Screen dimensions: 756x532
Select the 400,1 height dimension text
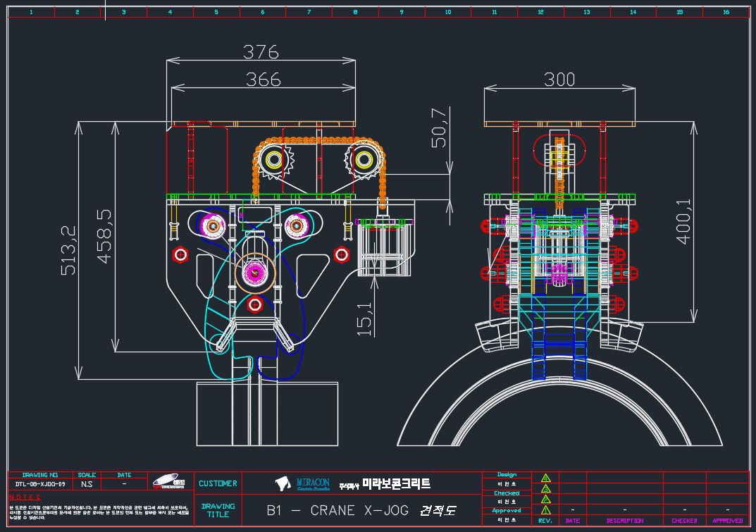click(683, 222)
